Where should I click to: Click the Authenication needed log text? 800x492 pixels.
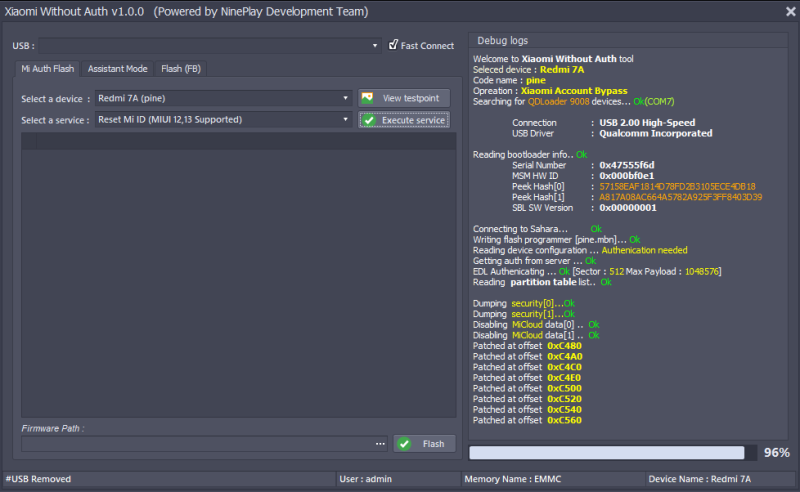tap(644, 250)
